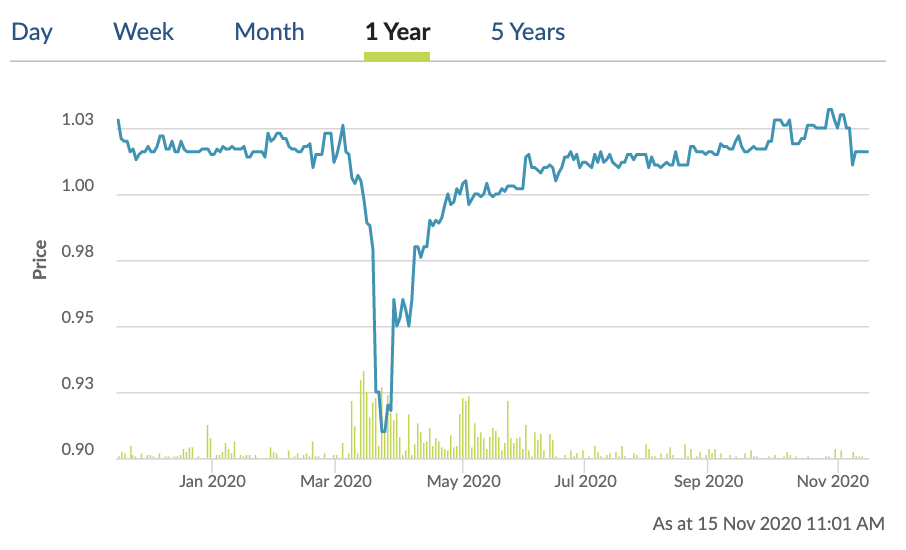Click the Mar 2020 date label
Image resolution: width=906 pixels, height=550 pixels.
pyautogui.click(x=336, y=481)
